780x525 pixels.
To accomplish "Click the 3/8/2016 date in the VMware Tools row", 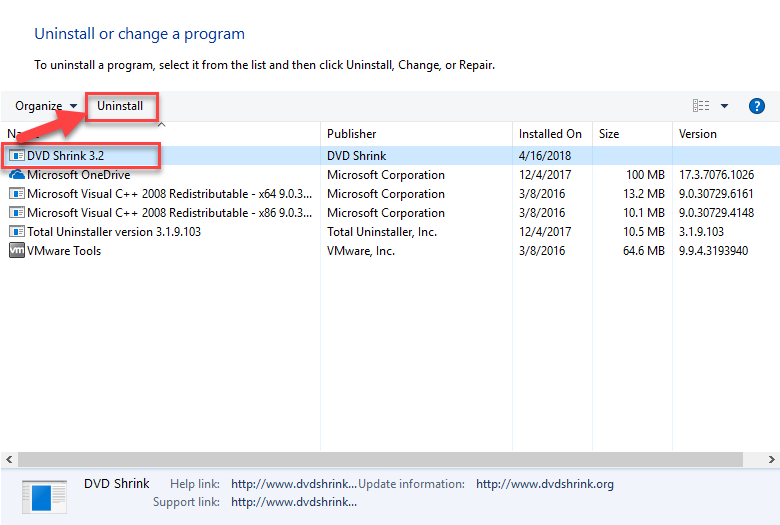I will click(x=542, y=250).
